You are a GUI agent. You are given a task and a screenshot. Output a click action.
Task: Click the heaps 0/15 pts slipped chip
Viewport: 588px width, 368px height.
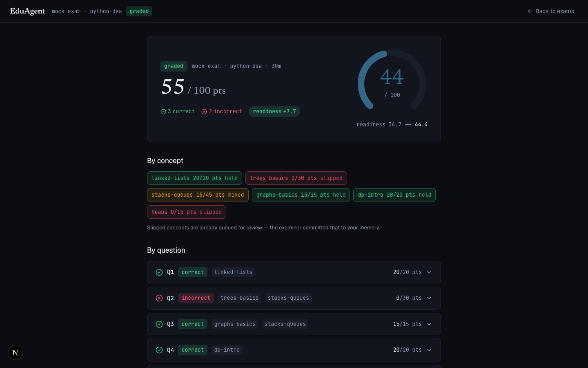coord(187,212)
